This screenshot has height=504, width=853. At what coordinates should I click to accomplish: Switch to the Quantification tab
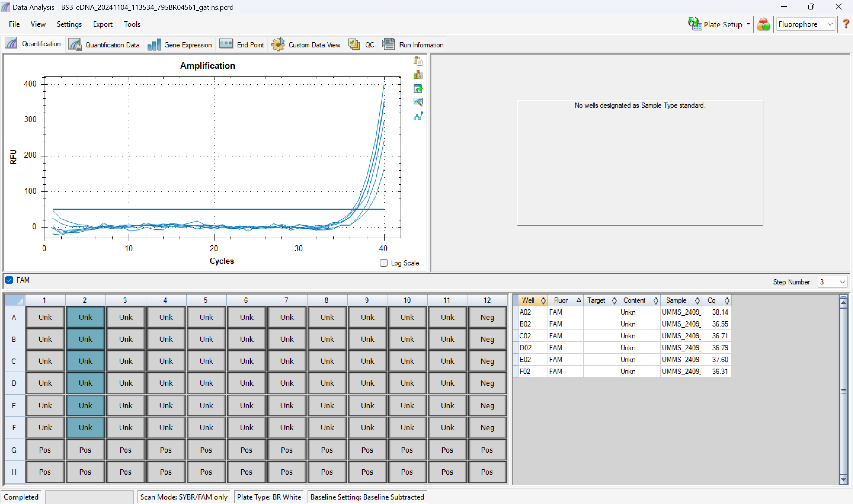click(33, 44)
